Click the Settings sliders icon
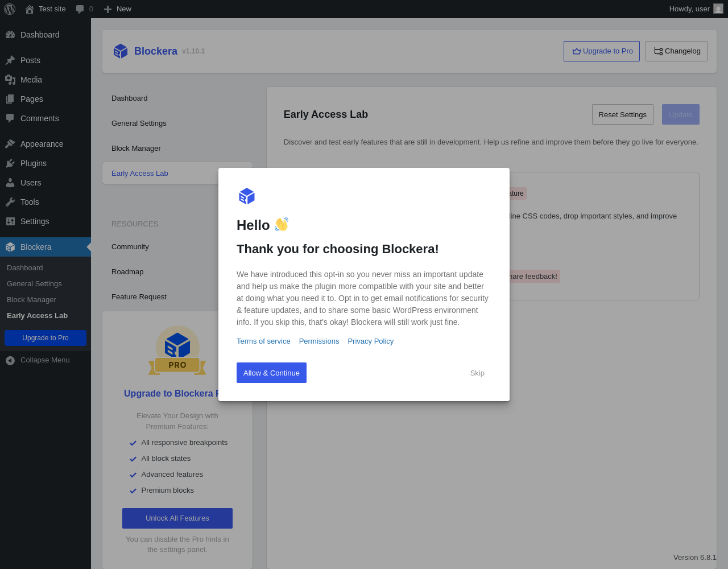728x569 pixels. tap(10, 221)
